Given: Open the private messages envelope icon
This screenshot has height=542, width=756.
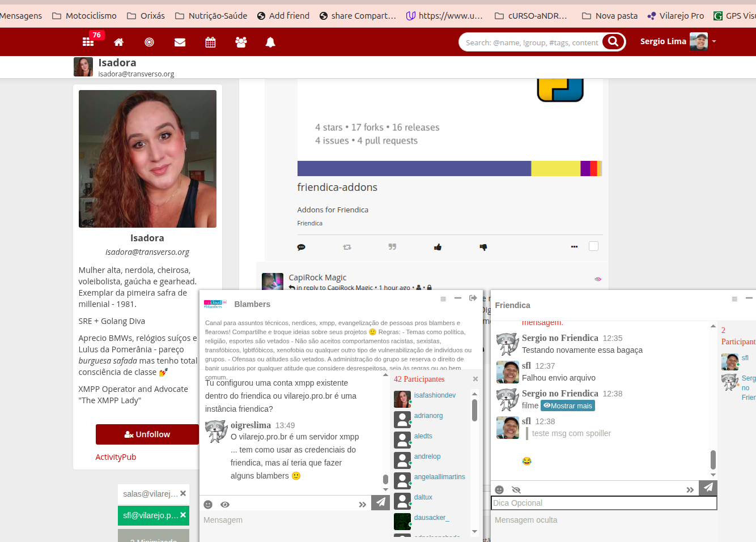Looking at the screenshot, I should pos(180,42).
